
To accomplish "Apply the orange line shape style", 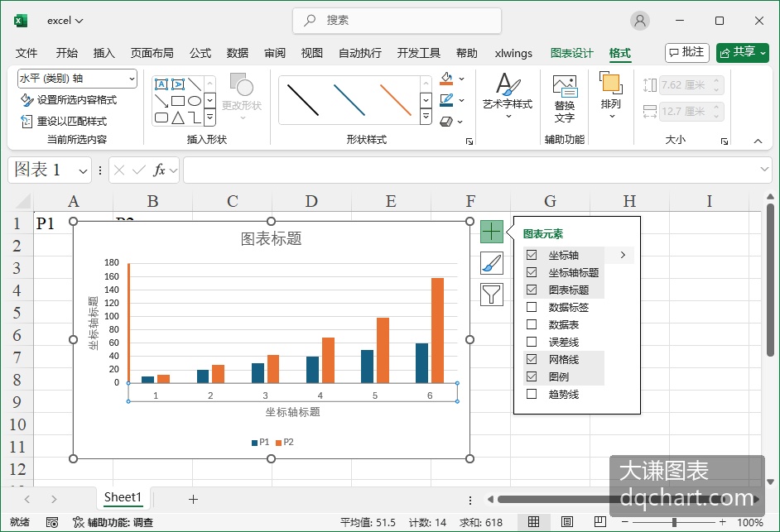I will click(x=396, y=100).
